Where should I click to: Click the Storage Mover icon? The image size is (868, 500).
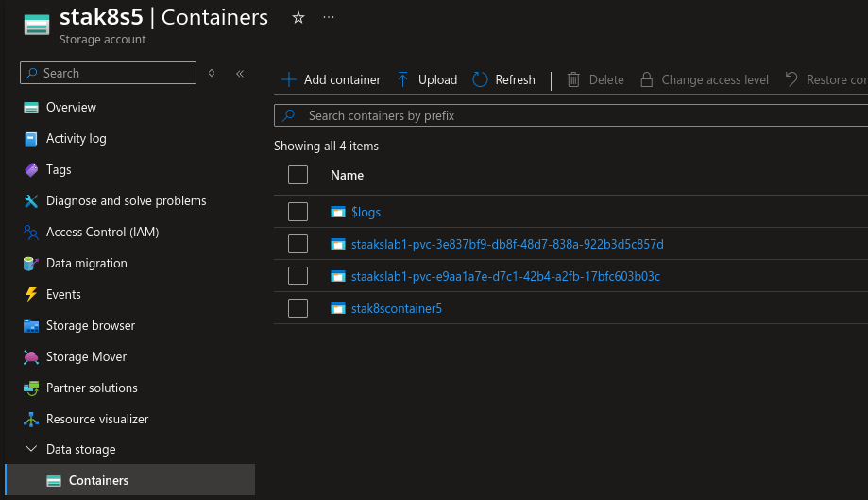pyautogui.click(x=31, y=357)
